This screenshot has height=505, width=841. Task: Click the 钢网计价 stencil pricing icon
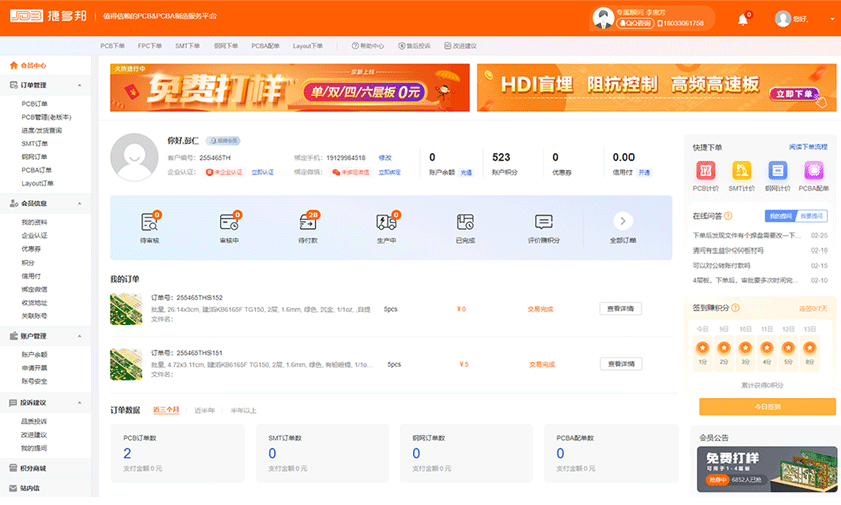(x=777, y=171)
